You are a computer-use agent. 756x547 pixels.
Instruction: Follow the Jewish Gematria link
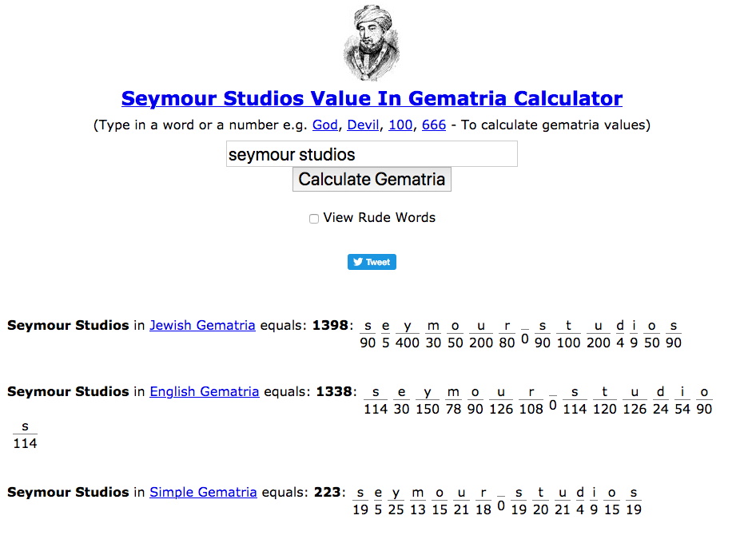202,325
